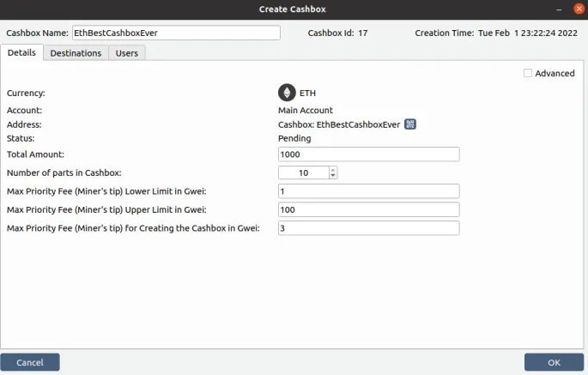This screenshot has width=588, height=375.
Task: Click the 'Pending' status text
Action: (x=294, y=138)
